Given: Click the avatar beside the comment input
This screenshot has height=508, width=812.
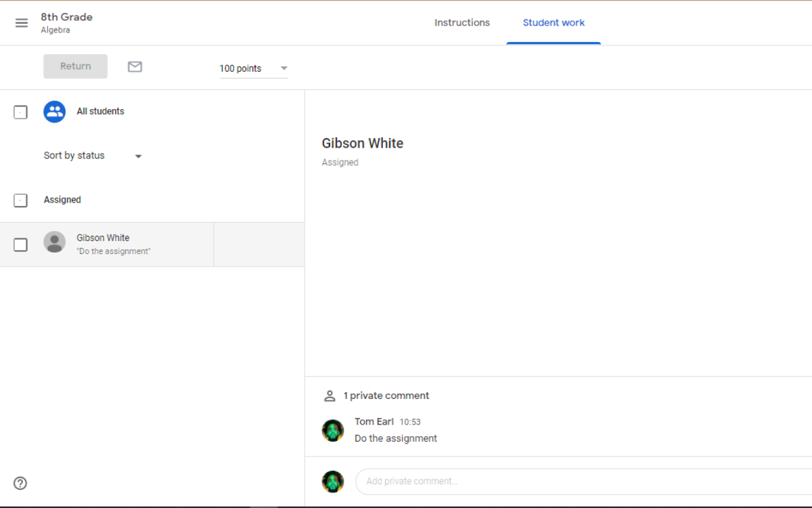Looking at the screenshot, I should point(332,482).
